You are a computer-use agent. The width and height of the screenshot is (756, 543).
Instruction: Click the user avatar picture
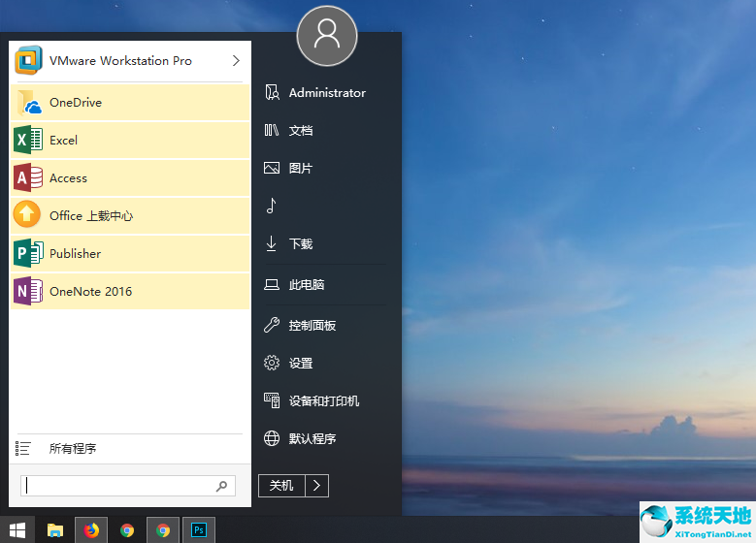(327, 36)
